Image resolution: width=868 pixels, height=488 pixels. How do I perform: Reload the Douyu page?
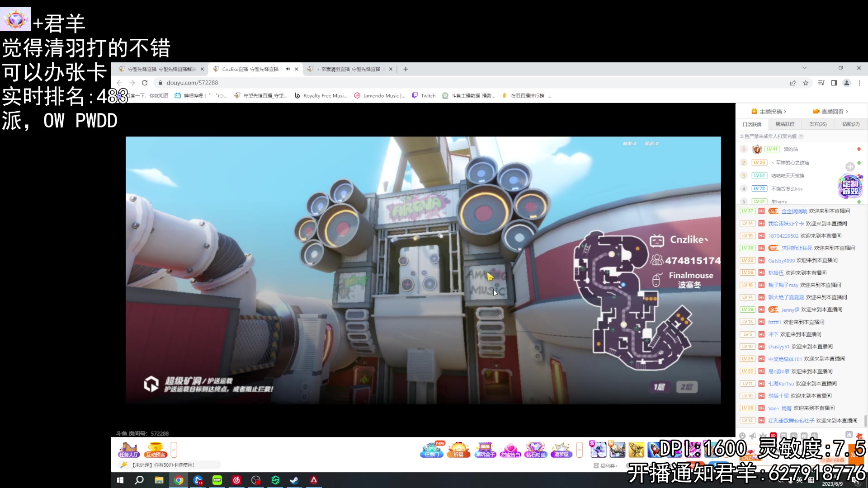145,83
